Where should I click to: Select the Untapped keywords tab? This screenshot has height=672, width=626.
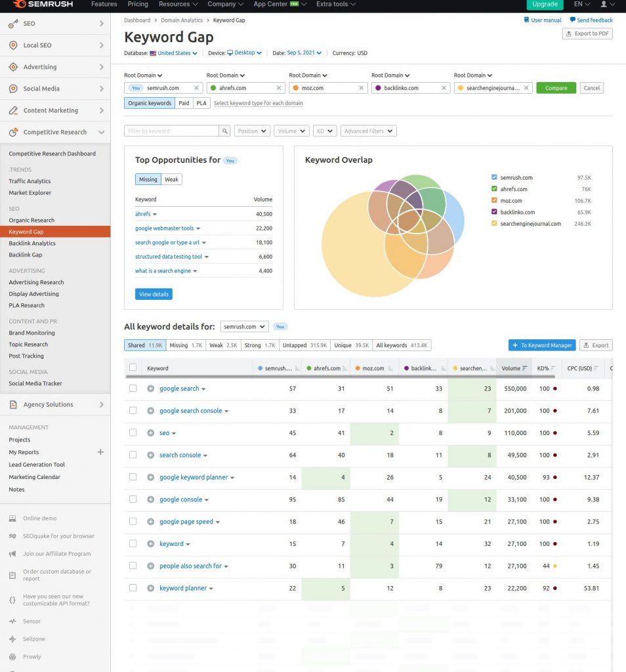coord(304,345)
